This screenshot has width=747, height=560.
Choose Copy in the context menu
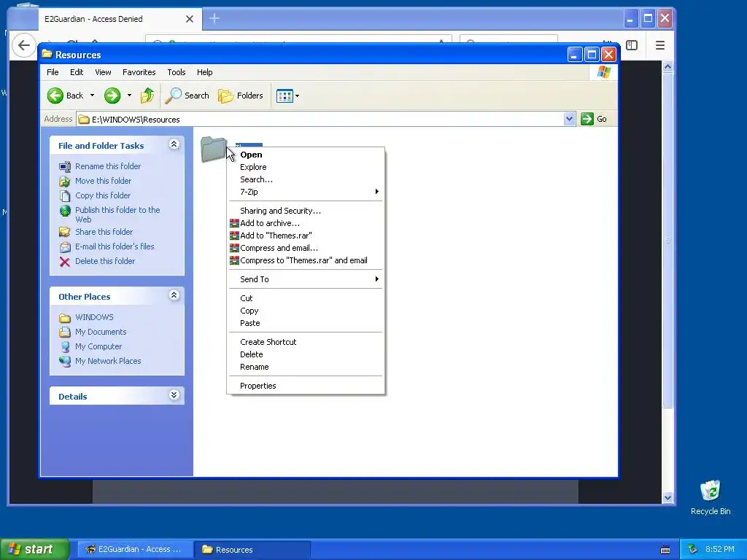click(x=306, y=311)
